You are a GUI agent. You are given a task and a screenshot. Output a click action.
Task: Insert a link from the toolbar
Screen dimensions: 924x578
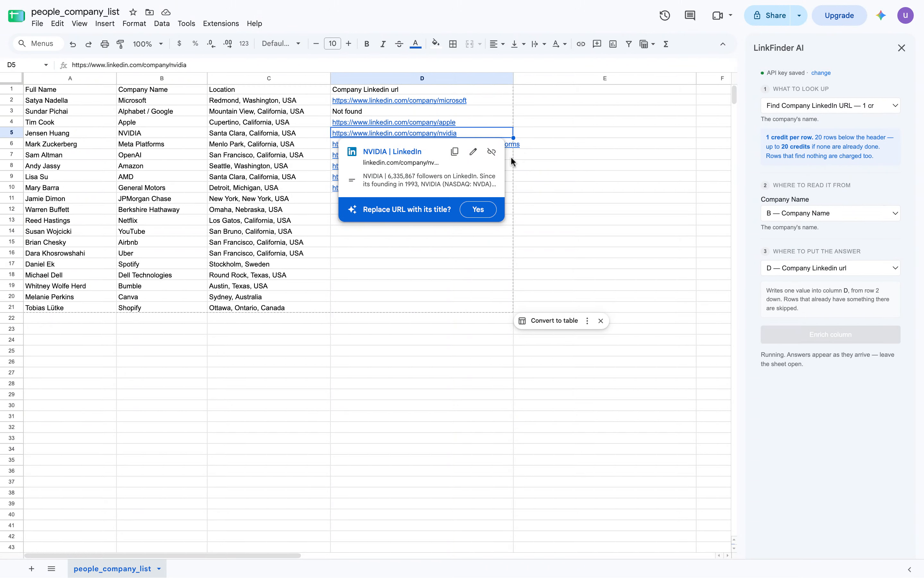coord(581,44)
